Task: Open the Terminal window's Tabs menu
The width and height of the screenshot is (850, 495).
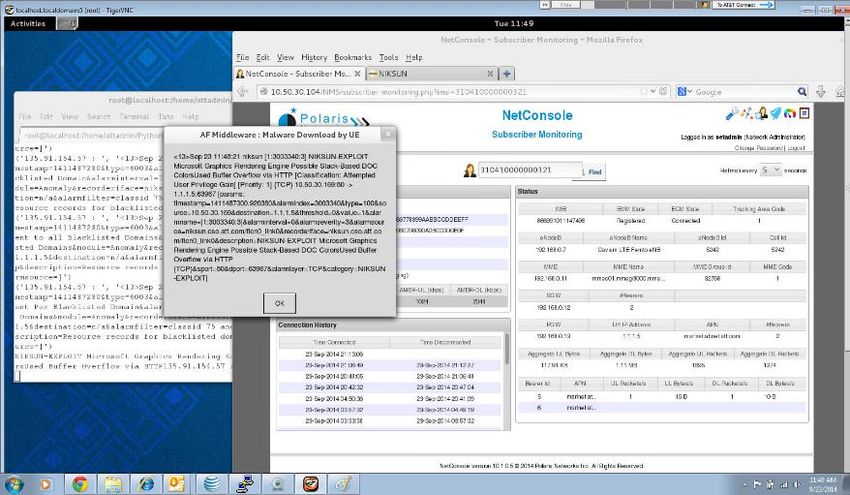Action: 166,117
